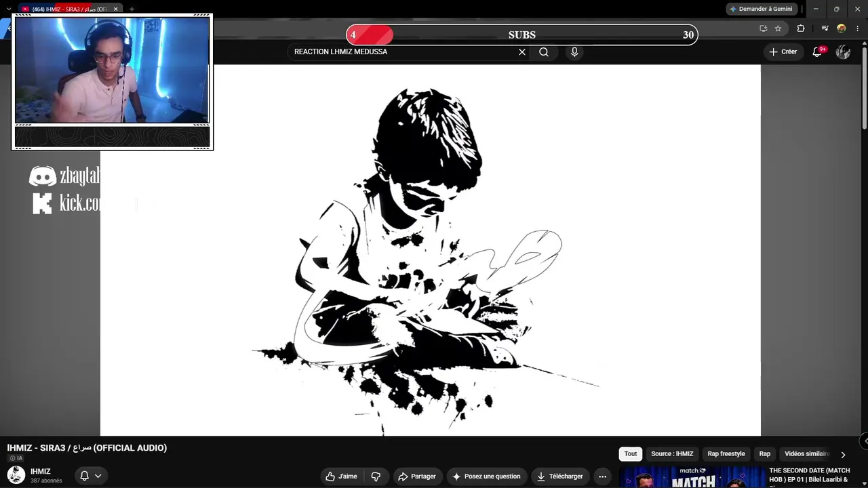Clear the YouTube search box text

(522, 52)
